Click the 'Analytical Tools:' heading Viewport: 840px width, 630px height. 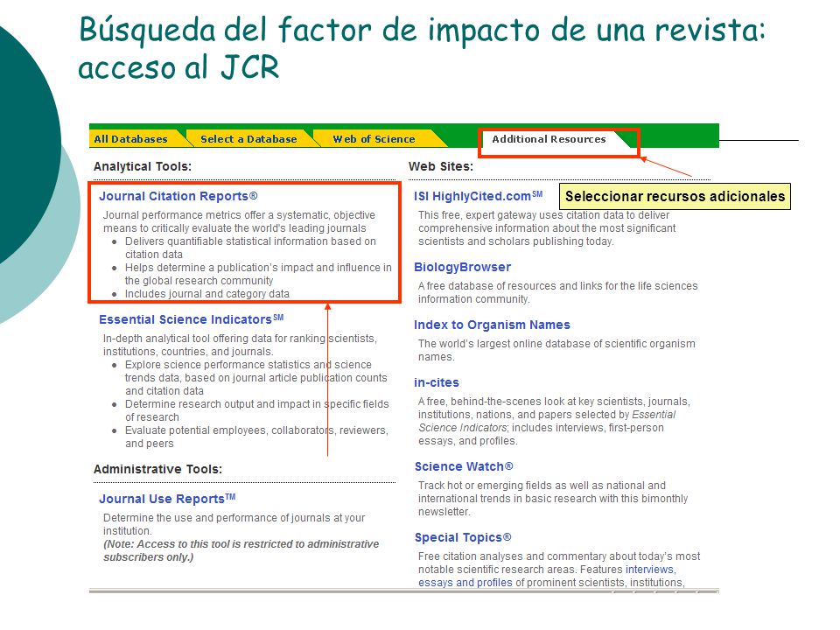point(143,166)
